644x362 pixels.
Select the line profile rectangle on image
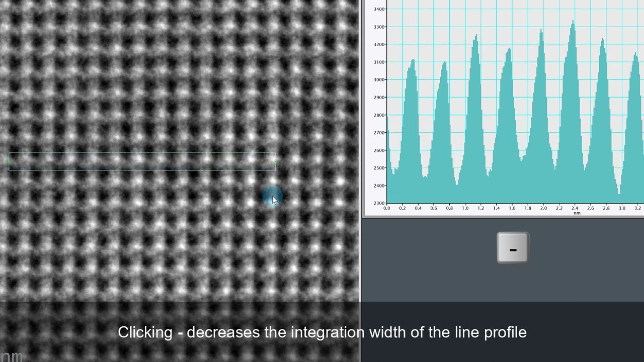142,162
